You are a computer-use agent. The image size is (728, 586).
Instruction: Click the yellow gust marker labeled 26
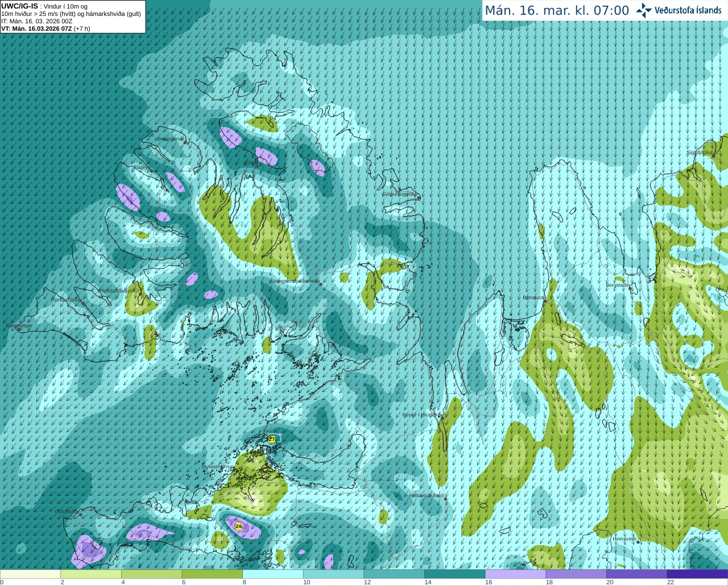(x=239, y=526)
